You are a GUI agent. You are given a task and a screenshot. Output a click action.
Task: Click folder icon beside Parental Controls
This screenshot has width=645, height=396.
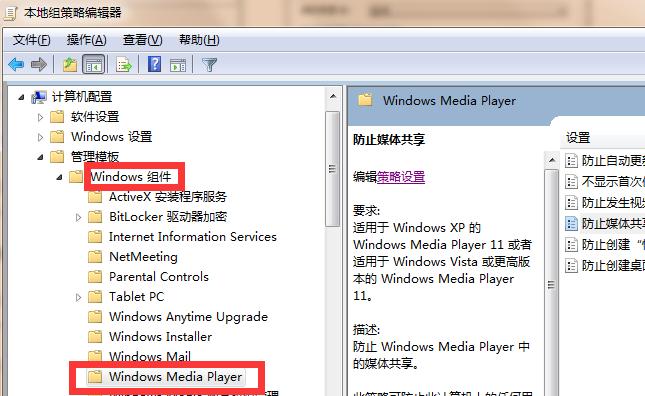95,277
